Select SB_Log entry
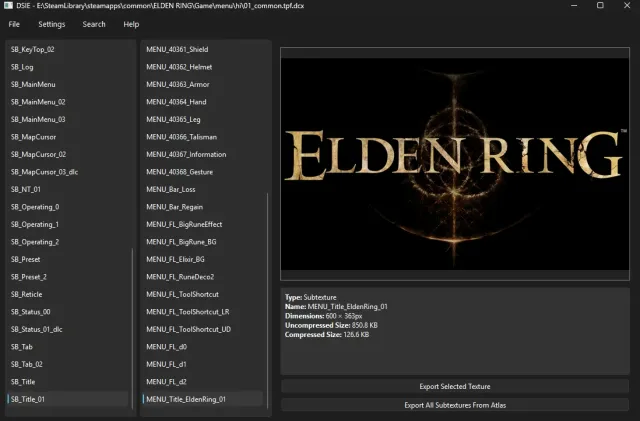This screenshot has height=421, width=640. pyautogui.click(x=68, y=67)
